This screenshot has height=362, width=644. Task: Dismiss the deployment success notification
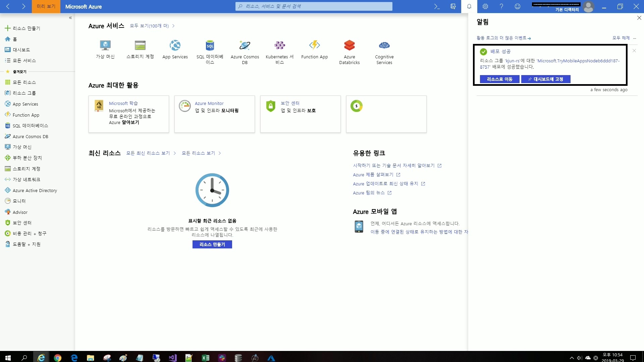(634, 51)
